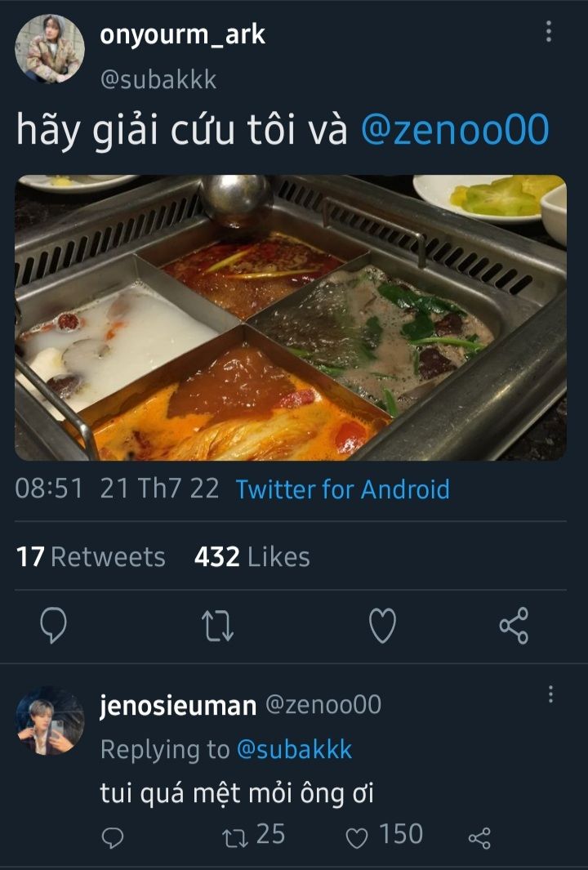Retweet the reply with 25 retweets
This screenshot has height=870, width=588.
click(234, 837)
